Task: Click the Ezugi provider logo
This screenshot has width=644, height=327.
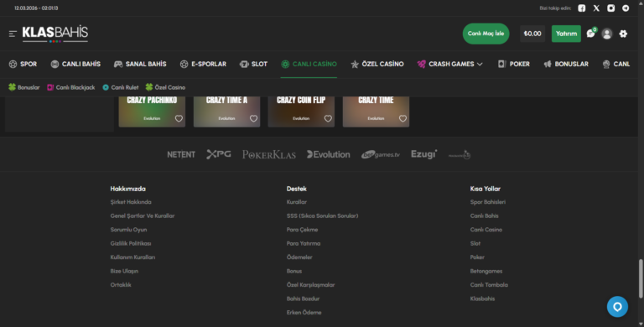Action: pyautogui.click(x=423, y=154)
